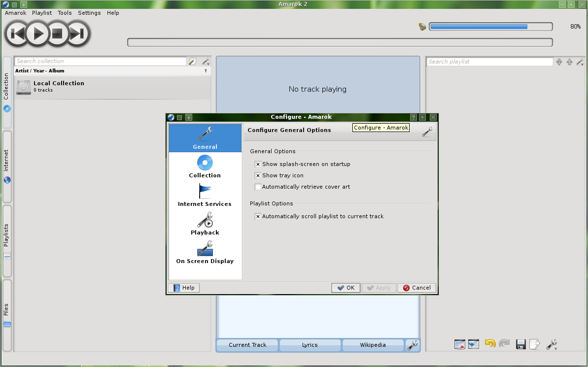Open the Tools menu
The image size is (588, 367).
coord(65,13)
